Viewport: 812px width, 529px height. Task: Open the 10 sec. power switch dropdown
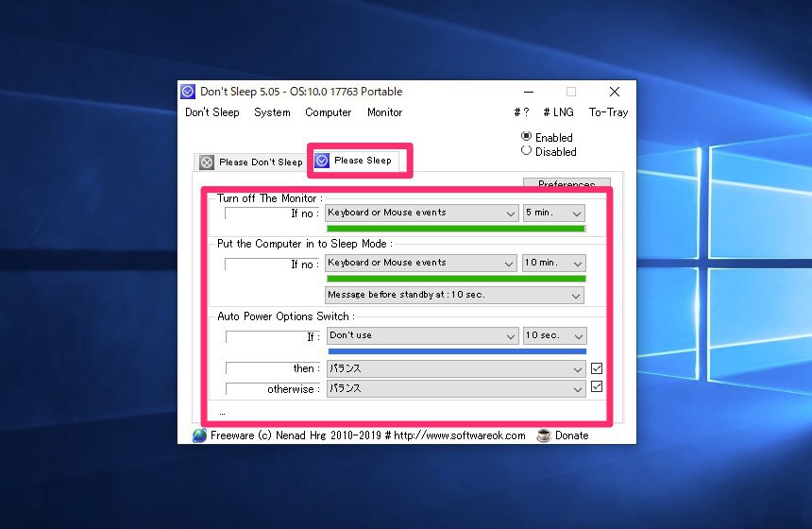tap(554, 335)
